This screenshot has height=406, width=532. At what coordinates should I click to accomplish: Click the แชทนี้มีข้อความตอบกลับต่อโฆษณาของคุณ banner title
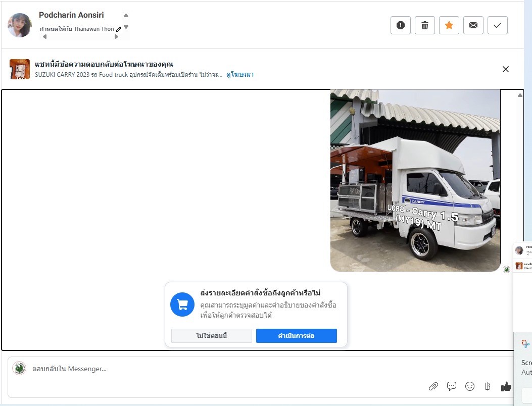[104, 64]
